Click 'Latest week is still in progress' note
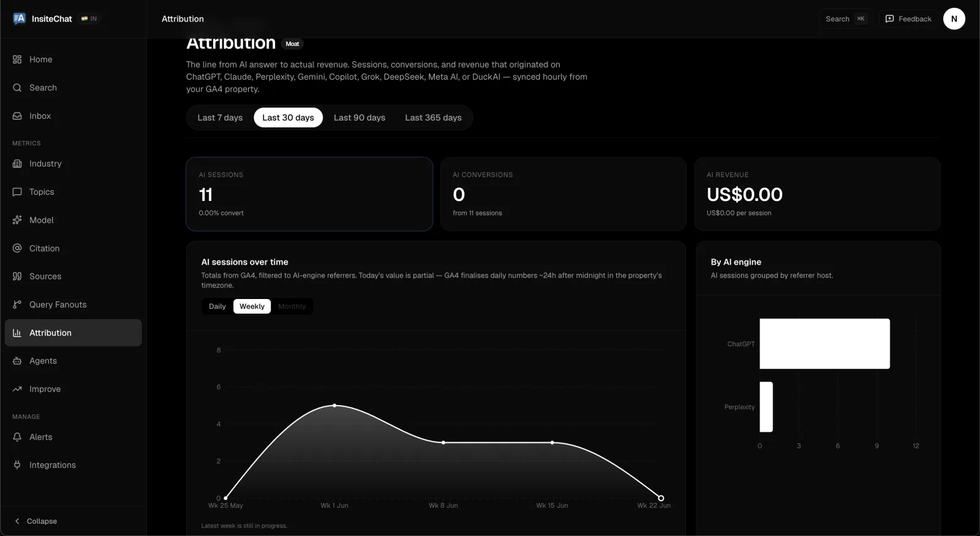 click(244, 526)
